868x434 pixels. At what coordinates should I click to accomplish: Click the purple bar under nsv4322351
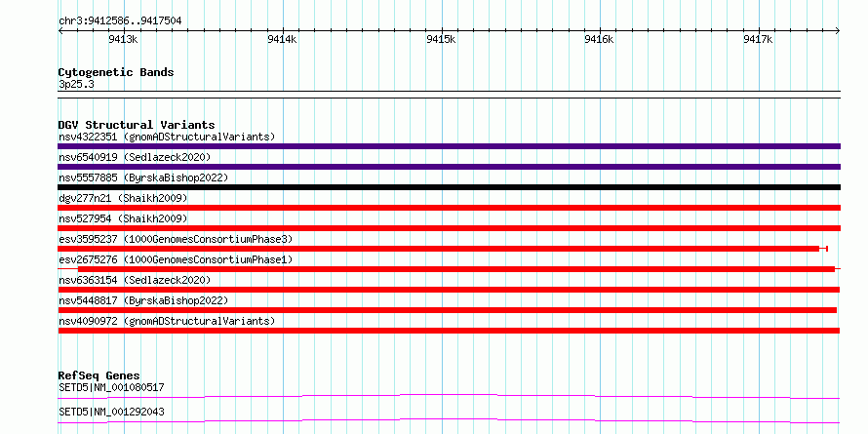pyautogui.click(x=449, y=146)
